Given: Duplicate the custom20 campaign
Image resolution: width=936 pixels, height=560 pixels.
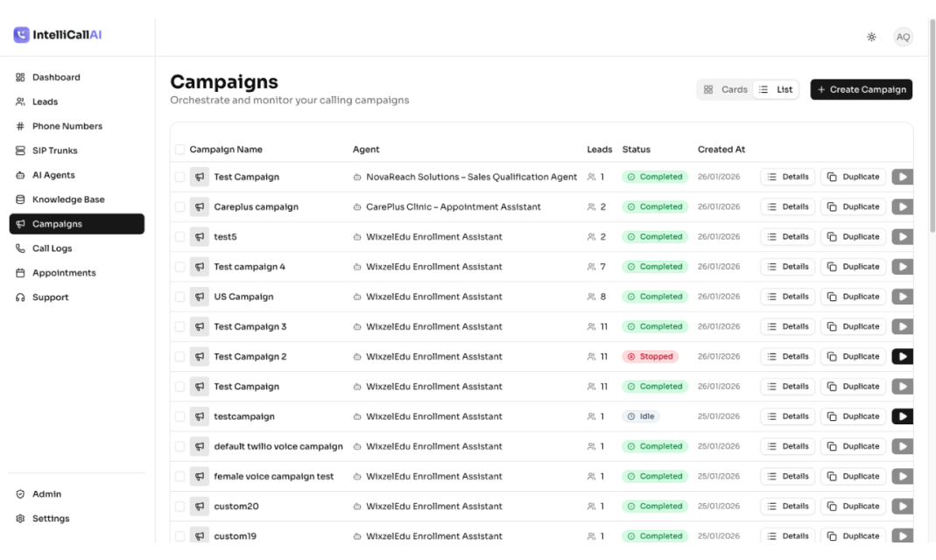Looking at the screenshot, I should click(x=853, y=507).
